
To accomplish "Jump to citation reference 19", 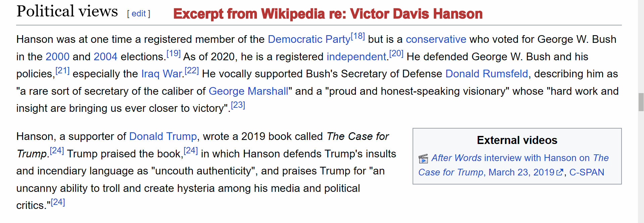I will click(173, 53).
